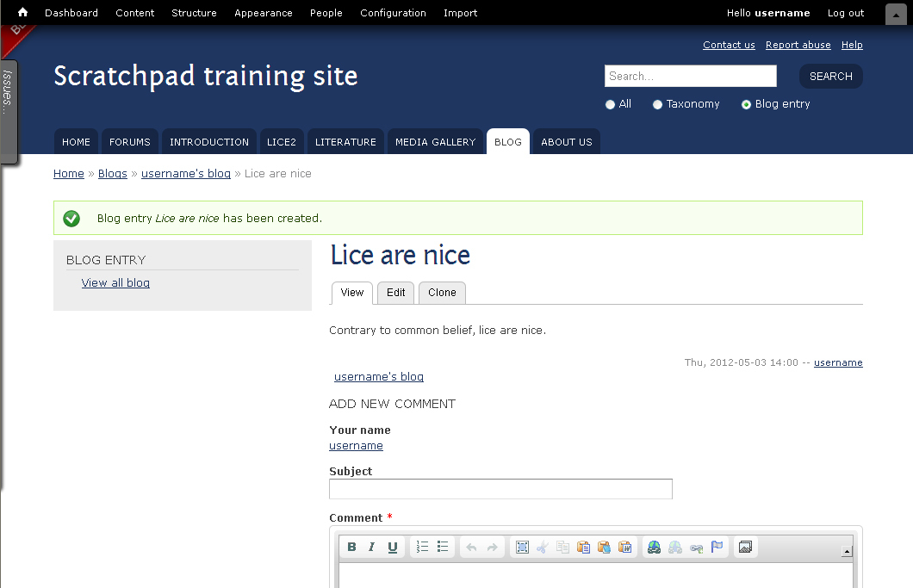The height and width of the screenshot is (588, 913).
Task: Open the Structure admin menu
Action: click(x=194, y=13)
